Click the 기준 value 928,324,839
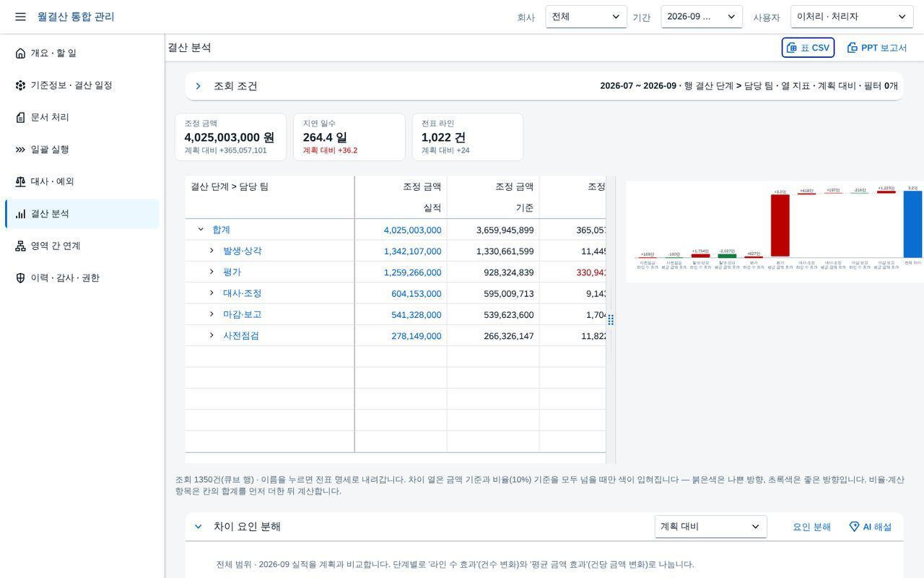 pyautogui.click(x=509, y=273)
